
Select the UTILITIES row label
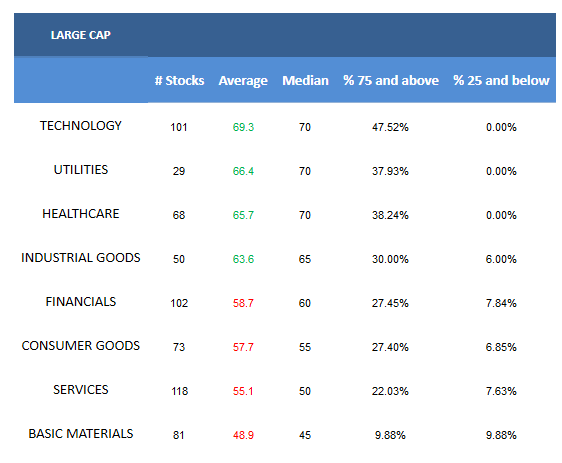(81, 170)
